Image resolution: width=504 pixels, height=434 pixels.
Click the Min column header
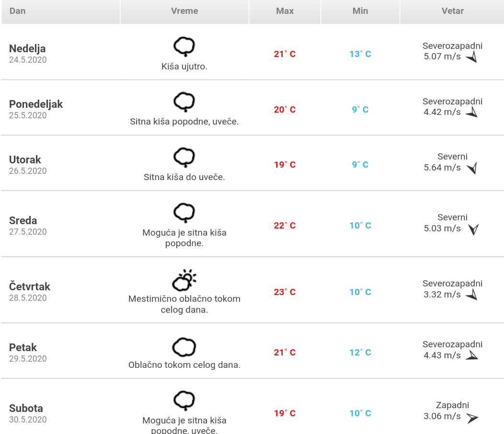click(x=360, y=11)
